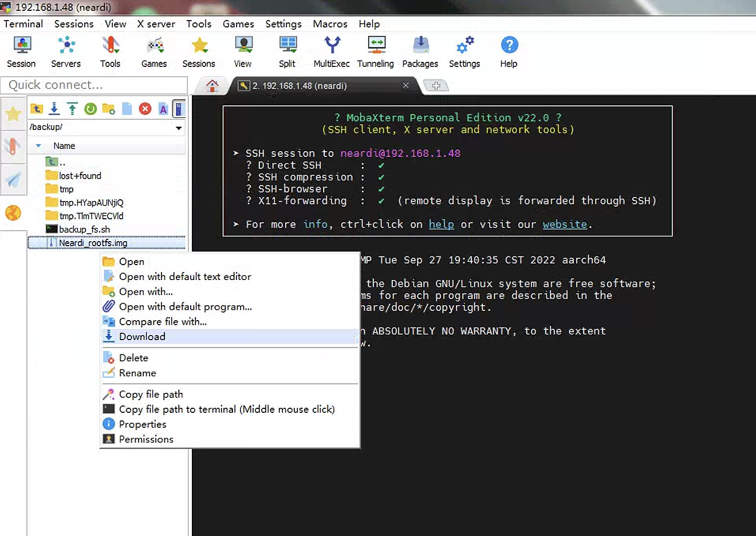Go to parent directory in SFTP toolbar
Viewport: 756px width, 536px height.
point(37,108)
